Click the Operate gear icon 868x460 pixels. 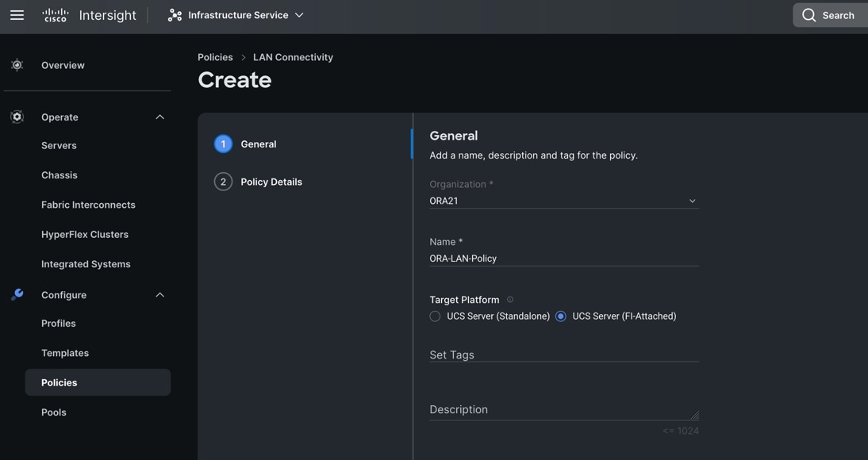coord(17,117)
